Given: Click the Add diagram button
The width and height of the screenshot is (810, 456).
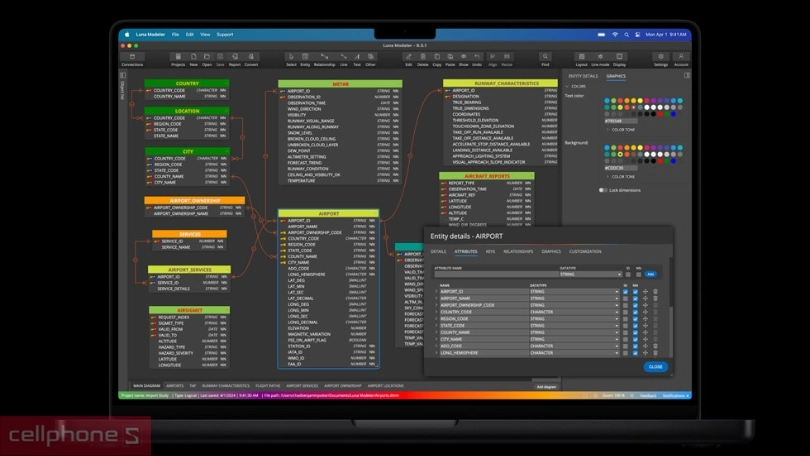Looking at the screenshot, I should [x=546, y=386].
